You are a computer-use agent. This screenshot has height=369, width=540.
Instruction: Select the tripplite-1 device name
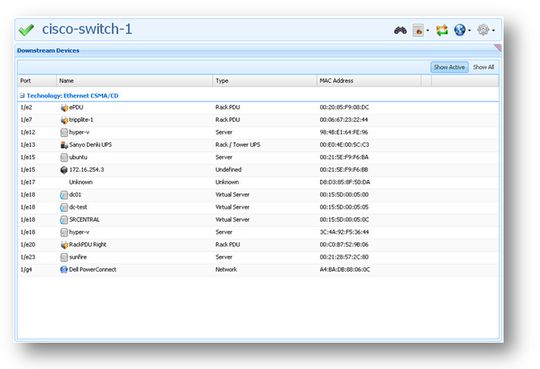[81, 120]
